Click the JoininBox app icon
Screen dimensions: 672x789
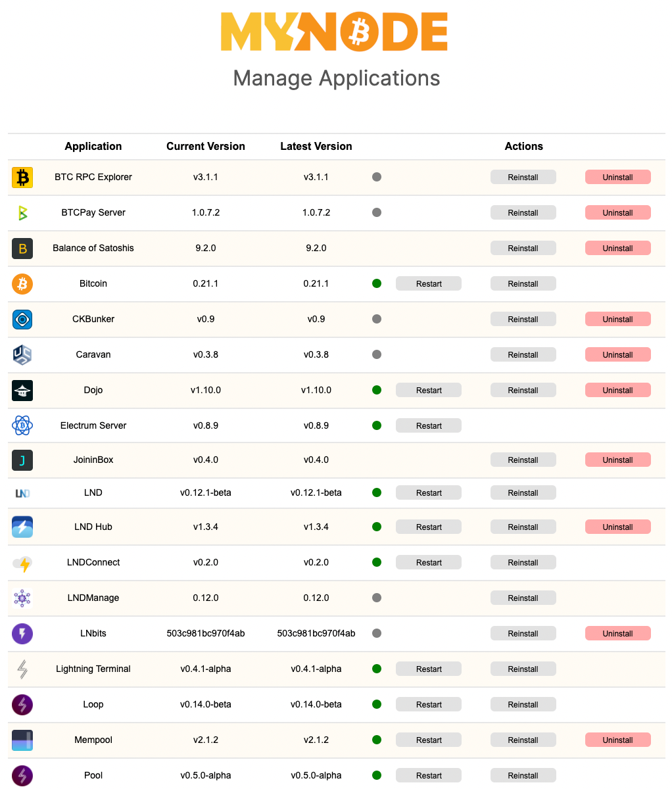coord(22,460)
